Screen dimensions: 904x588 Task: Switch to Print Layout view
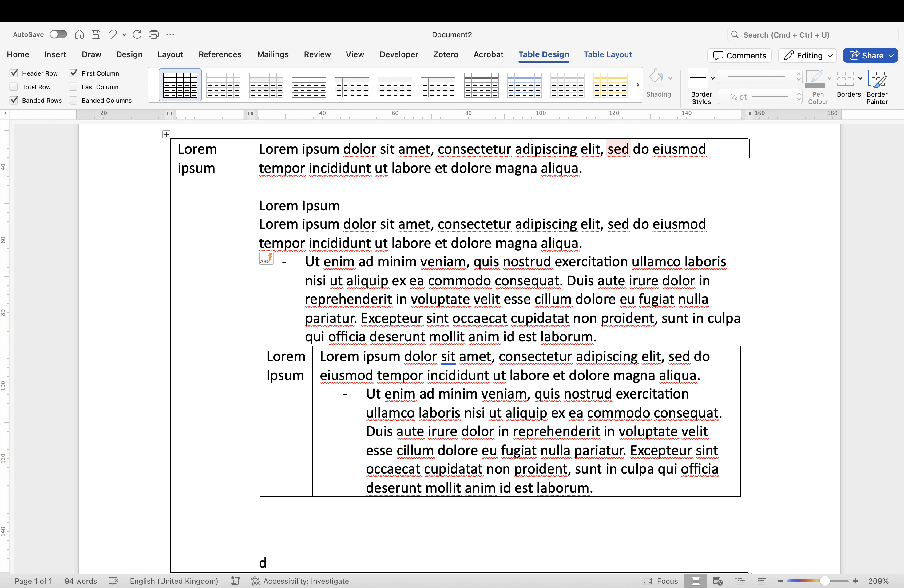(x=696, y=581)
